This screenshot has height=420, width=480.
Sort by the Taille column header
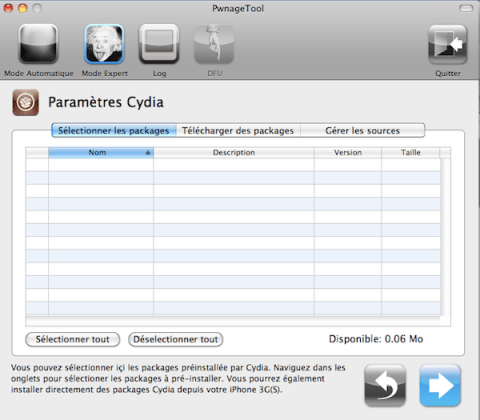(411, 152)
